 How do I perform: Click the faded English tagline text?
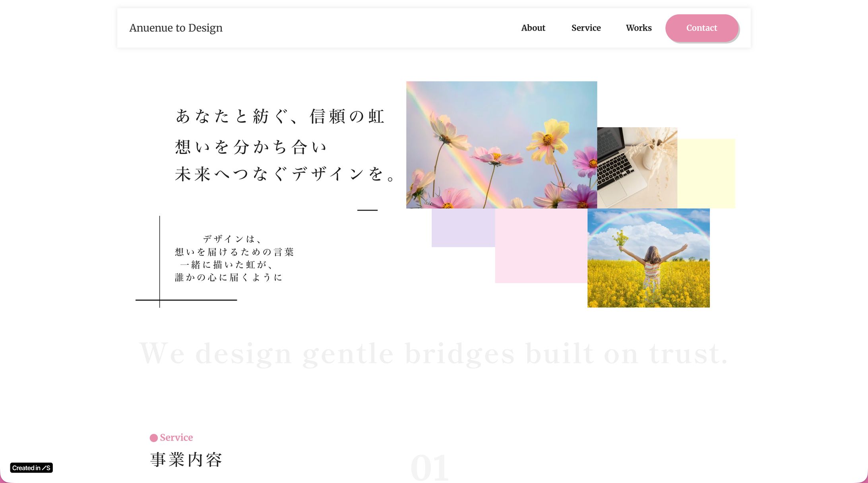[x=433, y=353]
